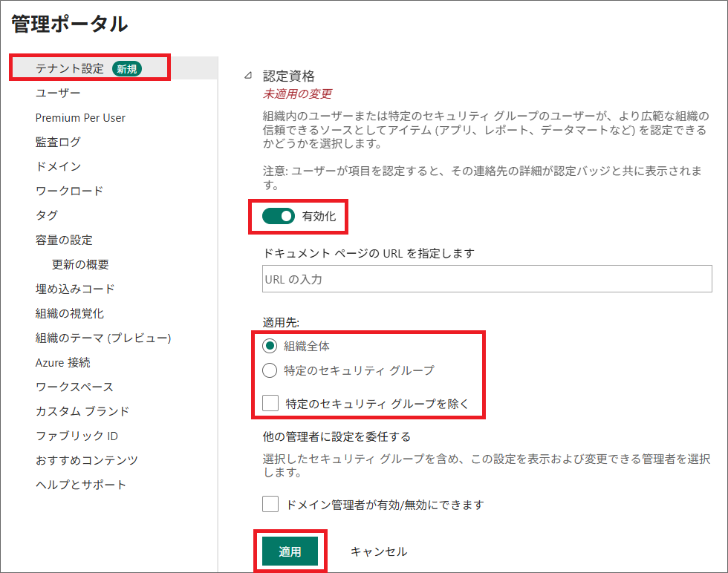
Task: Navigate to ワークスペース page
Action: pyautogui.click(x=74, y=387)
